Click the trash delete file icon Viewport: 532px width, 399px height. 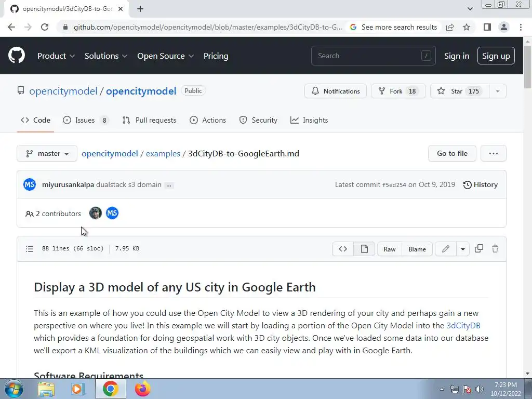495,249
